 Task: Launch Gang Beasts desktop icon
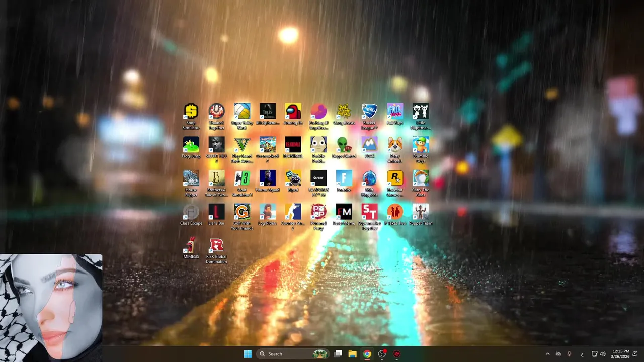pos(344,111)
